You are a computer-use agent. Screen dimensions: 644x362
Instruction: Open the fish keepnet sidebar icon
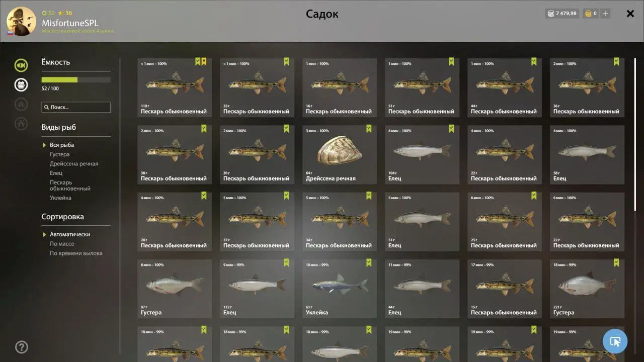(x=21, y=65)
